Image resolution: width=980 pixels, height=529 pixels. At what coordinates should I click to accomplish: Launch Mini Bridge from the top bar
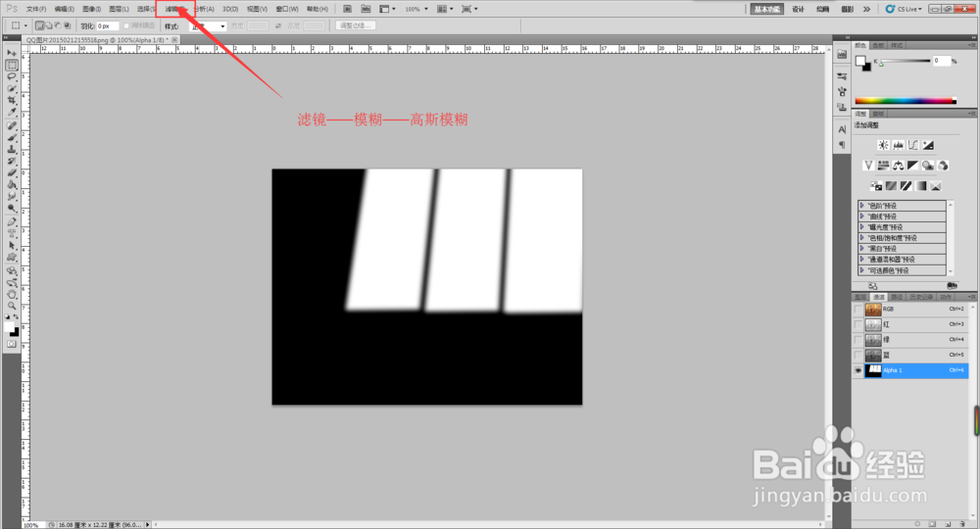[366, 9]
